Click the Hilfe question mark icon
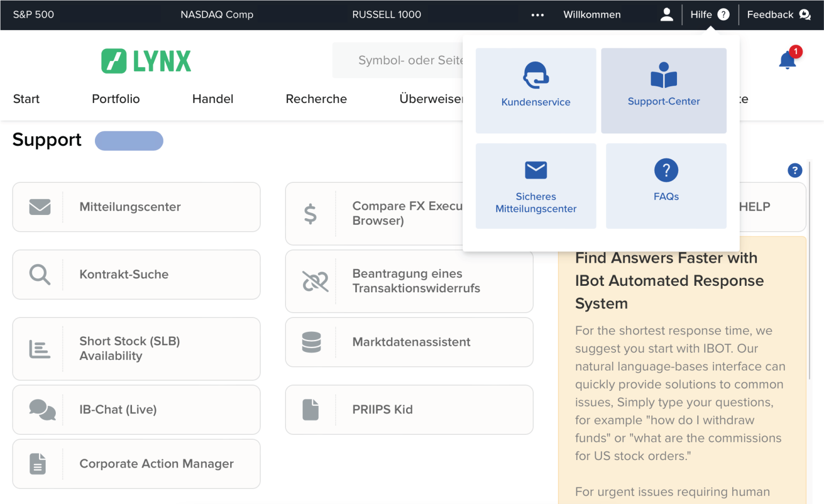This screenshot has height=504, width=824. (724, 14)
